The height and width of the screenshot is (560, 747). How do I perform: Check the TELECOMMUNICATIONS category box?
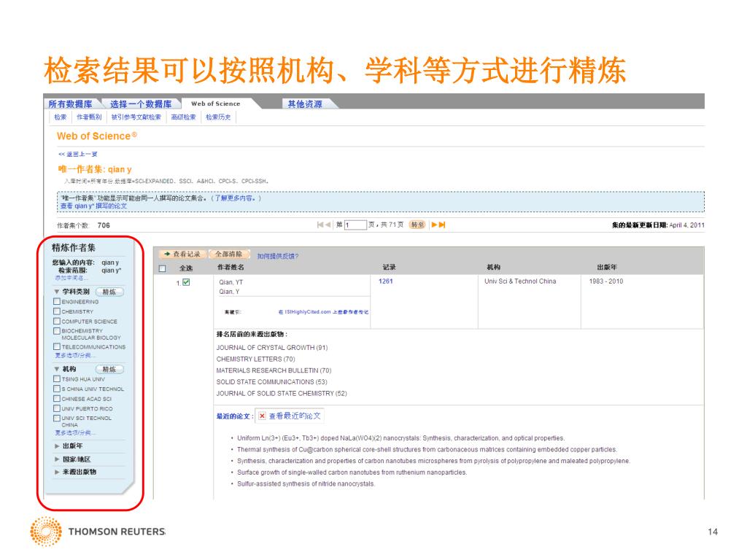[x=57, y=346]
